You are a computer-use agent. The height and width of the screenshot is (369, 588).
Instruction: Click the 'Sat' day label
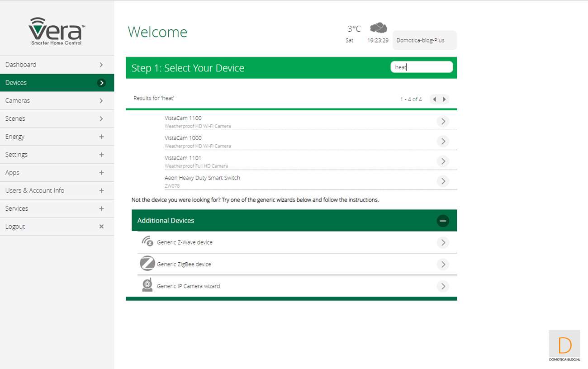349,40
